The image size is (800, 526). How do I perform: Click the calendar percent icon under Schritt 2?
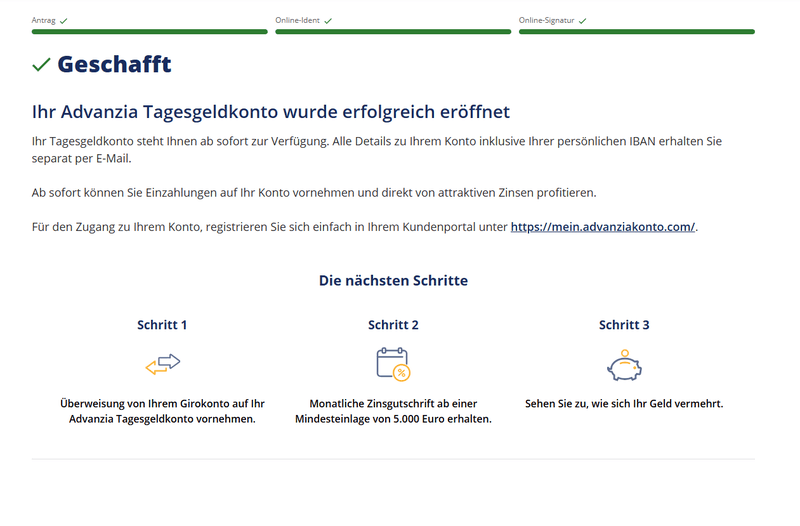tap(393, 364)
